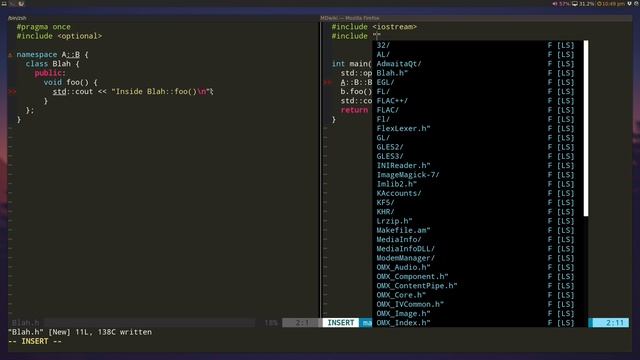640x360 pixels.
Task: Select Lrzip.h" in the completion list
Action: tap(478, 221)
